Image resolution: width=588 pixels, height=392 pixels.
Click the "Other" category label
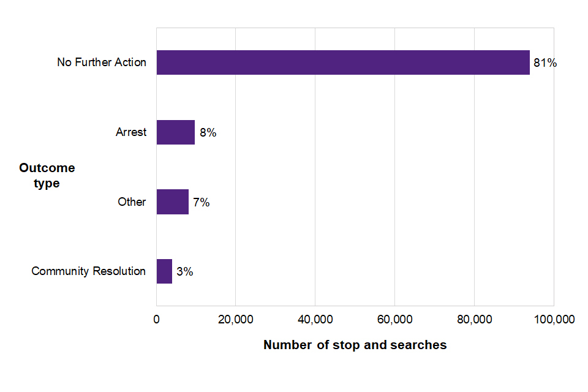click(x=132, y=202)
